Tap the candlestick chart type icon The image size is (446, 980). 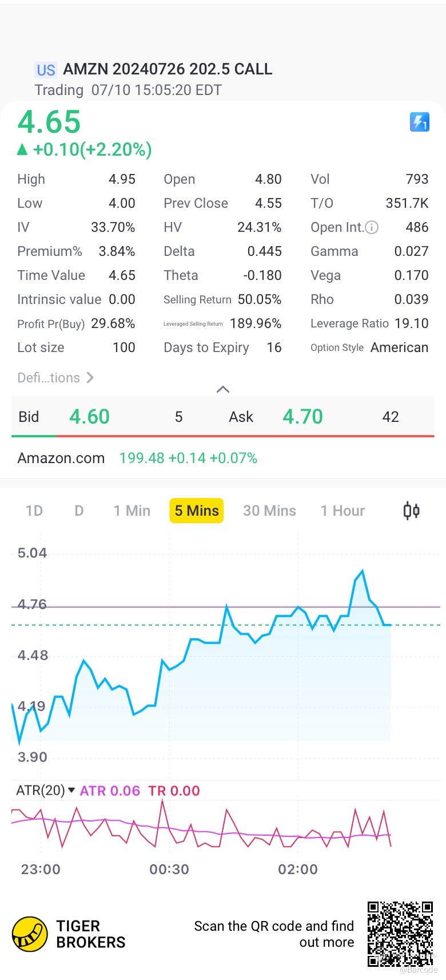point(411,511)
